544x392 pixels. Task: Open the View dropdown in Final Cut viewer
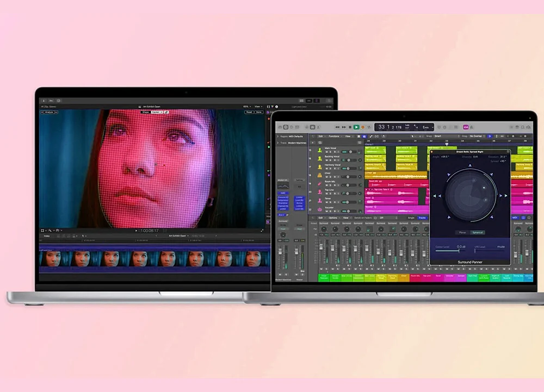pos(258,107)
